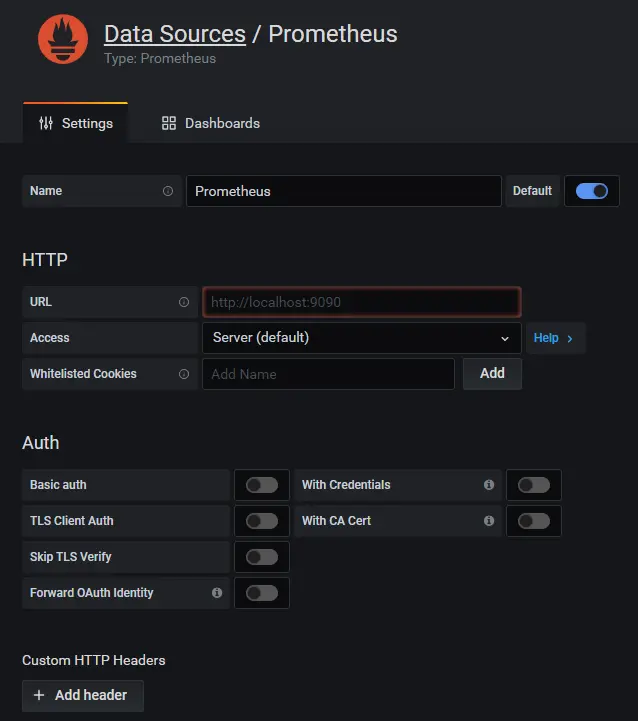
Task: Enable the Basic auth toggle
Action: pyautogui.click(x=261, y=485)
